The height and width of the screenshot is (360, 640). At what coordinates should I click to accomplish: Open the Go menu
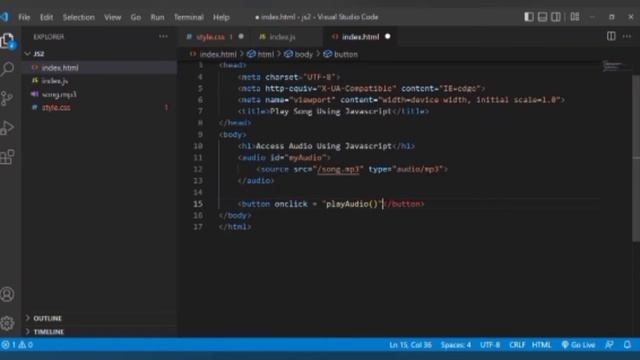(x=136, y=17)
